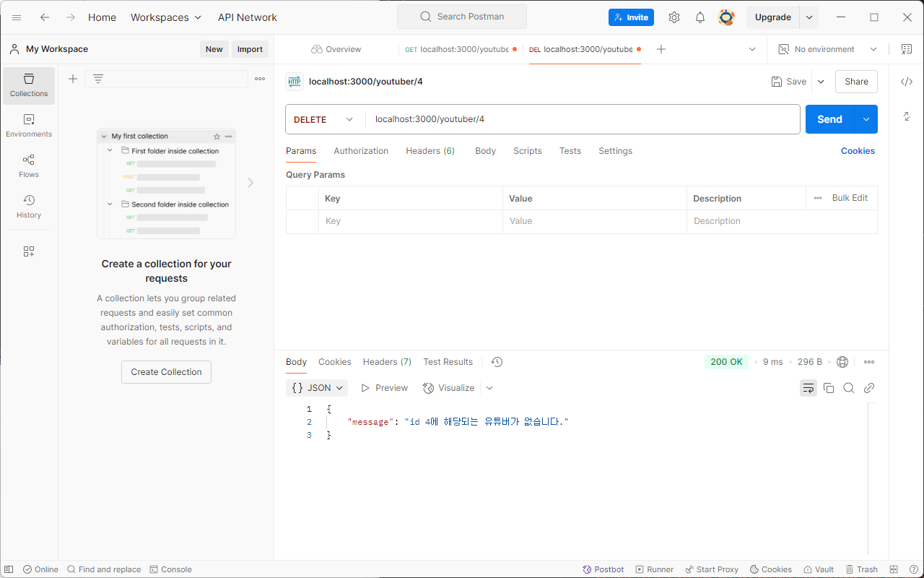The height and width of the screenshot is (578, 924).
Task: Click the Import button
Action: pos(250,49)
